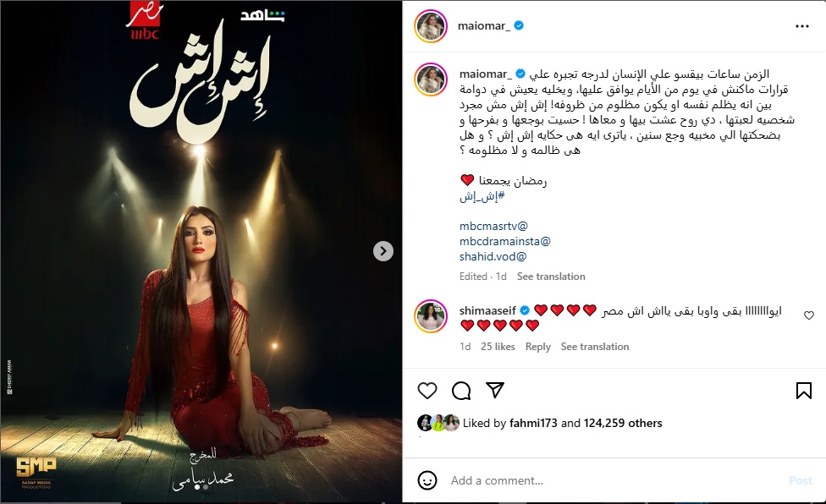View 124,259 others who liked

click(x=623, y=423)
